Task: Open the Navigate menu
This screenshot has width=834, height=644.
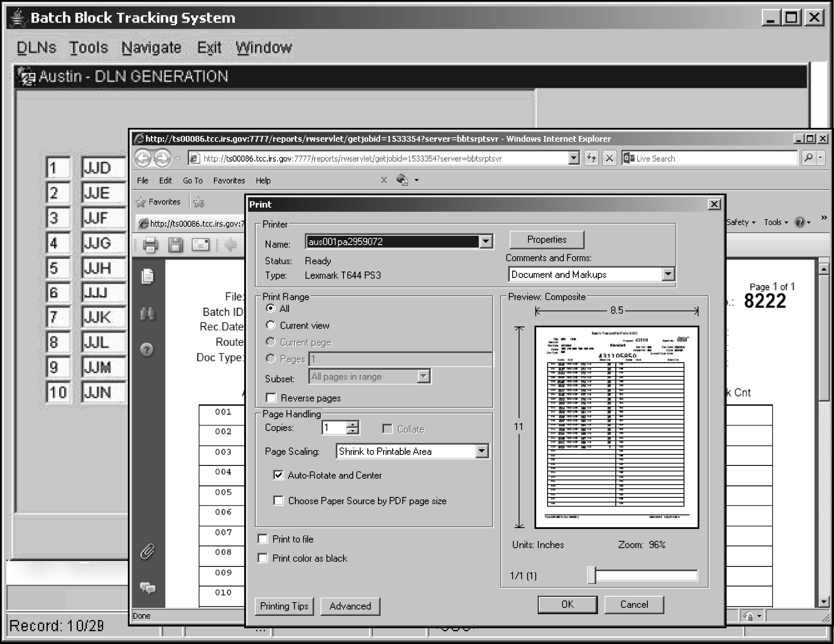Action: [x=151, y=48]
